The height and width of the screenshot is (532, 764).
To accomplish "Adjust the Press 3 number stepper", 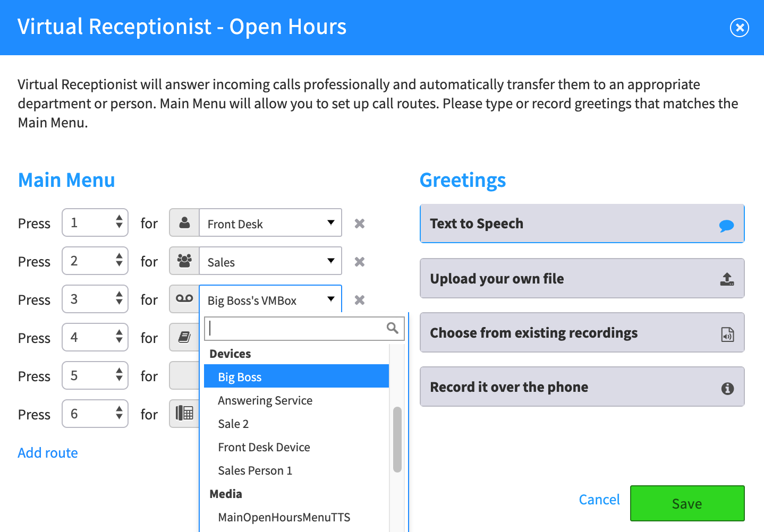I will pyautogui.click(x=119, y=299).
